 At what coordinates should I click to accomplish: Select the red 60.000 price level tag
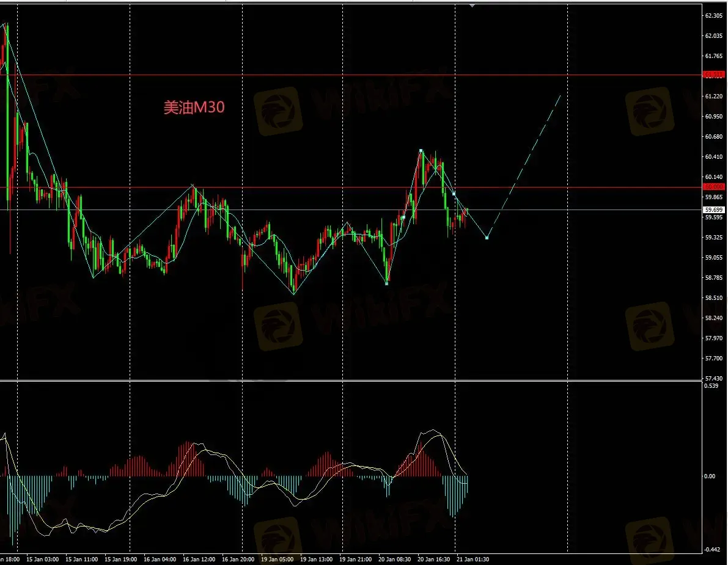713,186
